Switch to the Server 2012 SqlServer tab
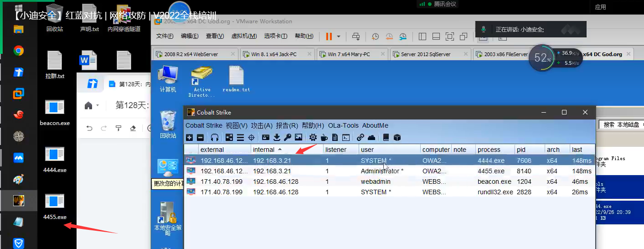 click(x=426, y=54)
